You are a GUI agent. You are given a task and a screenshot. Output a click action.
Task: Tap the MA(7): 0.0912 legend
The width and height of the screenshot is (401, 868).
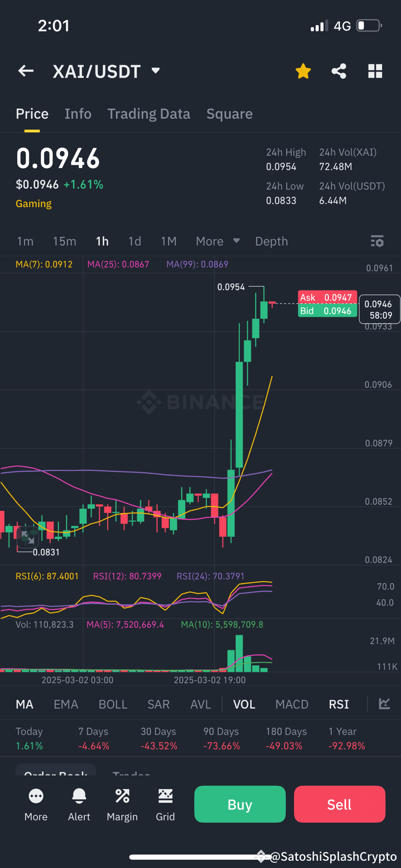pos(44,264)
